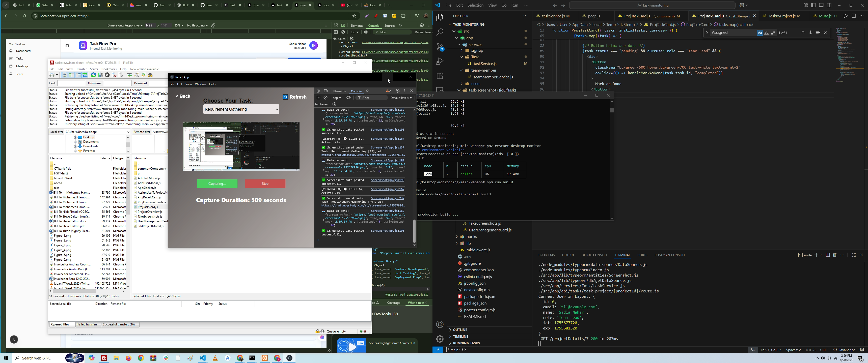Viewport: 868px width, 363px height.
Task: Open the Source Control view in VS Code
Action: coord(440,47)
